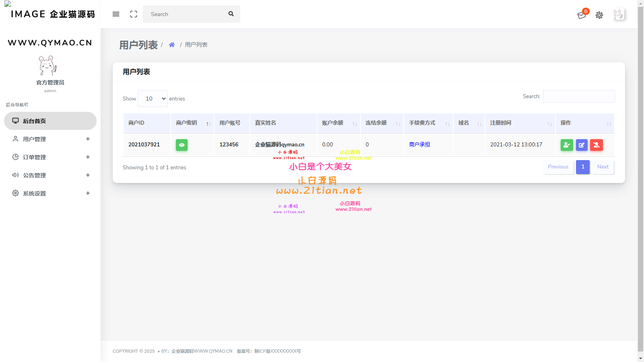Sort table by 账户余额 column
Screen dimensions: 644x362
[339, 123]
